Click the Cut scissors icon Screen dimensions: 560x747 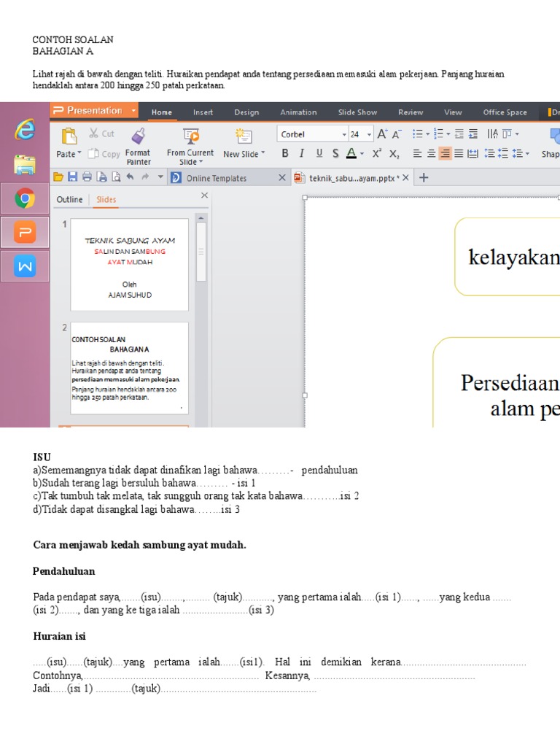coord(94,133)
